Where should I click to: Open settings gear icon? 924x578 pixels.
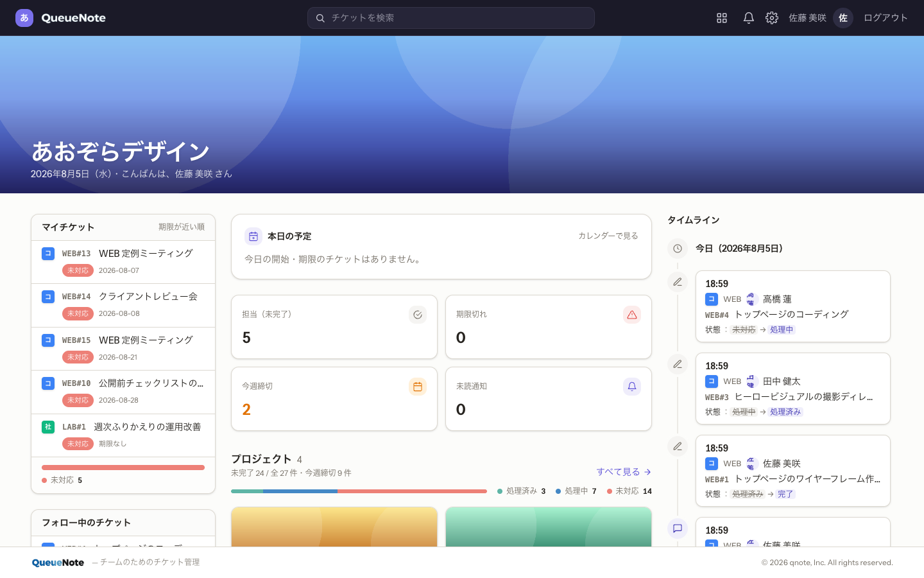(772, 18)
